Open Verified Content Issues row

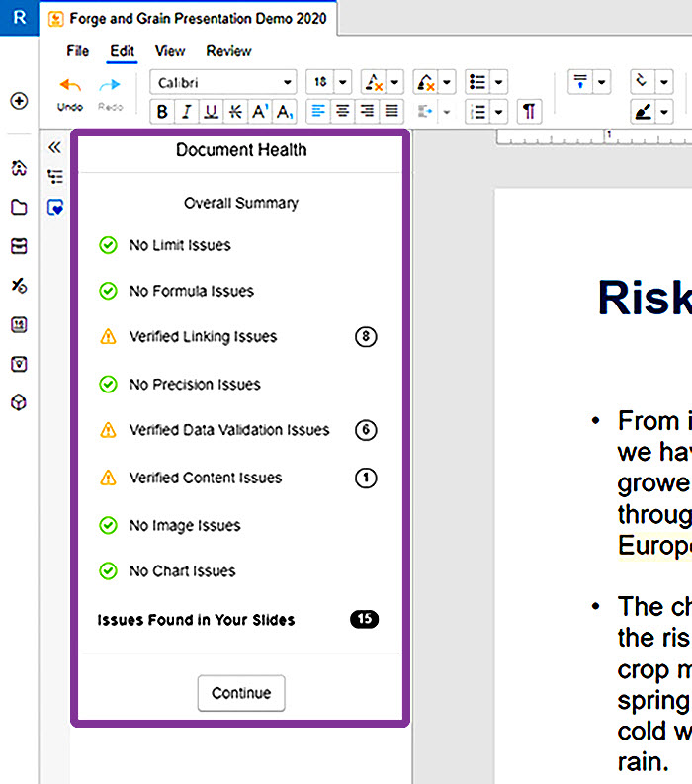point(239,478)
